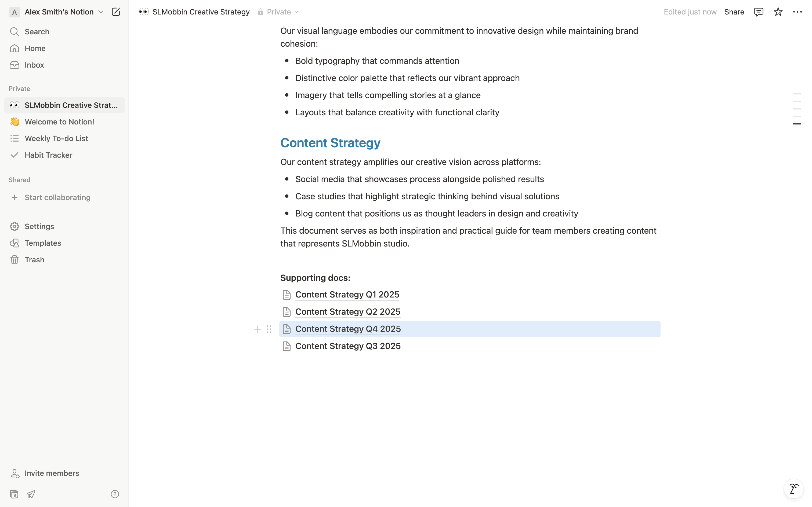Expand the Alex Smith's Notion workspace switcher
The height and width of the screenshot is (507, 812).
pos(59,12)
